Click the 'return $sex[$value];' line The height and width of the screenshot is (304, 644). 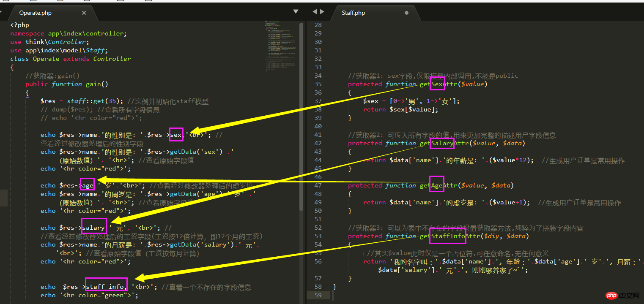tap(400, 109)
